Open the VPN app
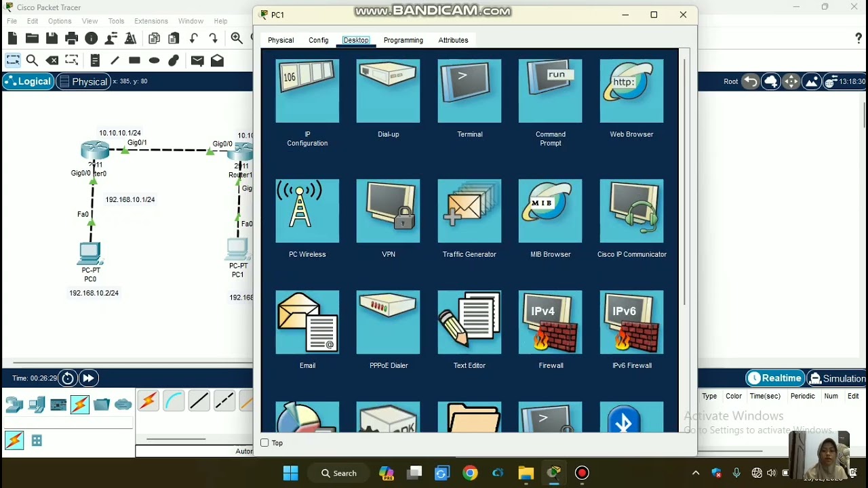The width and height of the screenshot is (868, 488). [388, 211]
